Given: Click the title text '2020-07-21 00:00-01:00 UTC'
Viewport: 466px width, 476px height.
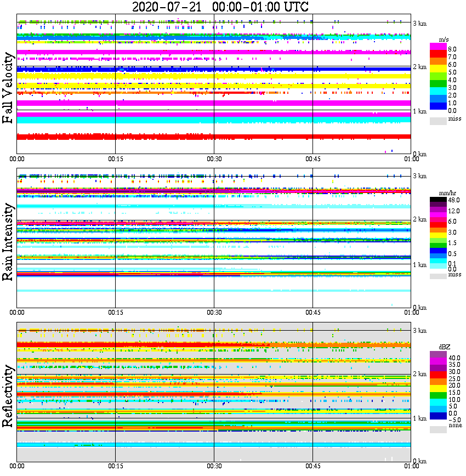Looking at the screenshot, I should point(220,7).
